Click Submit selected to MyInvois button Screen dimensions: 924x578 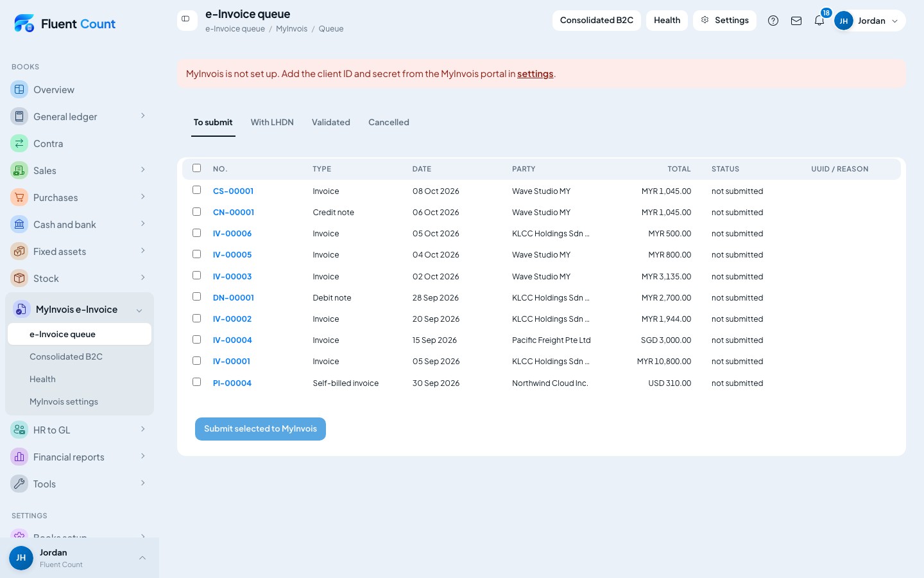(261, 429)
